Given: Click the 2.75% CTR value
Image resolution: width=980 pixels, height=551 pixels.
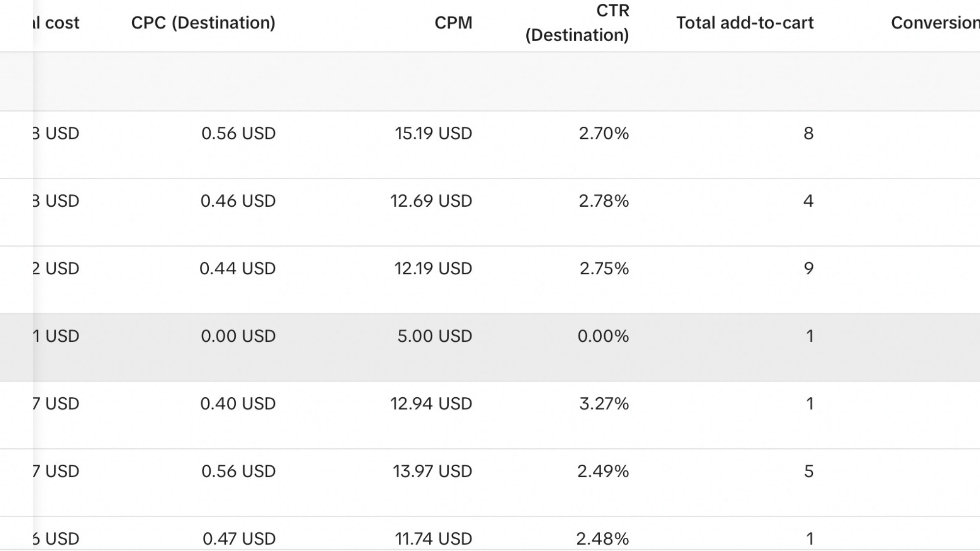Looking at the screenshot, I should pos(604,268).
